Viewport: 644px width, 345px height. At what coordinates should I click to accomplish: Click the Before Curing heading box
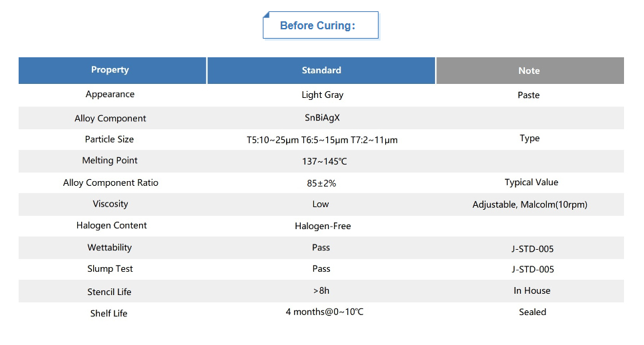[321, 25]
